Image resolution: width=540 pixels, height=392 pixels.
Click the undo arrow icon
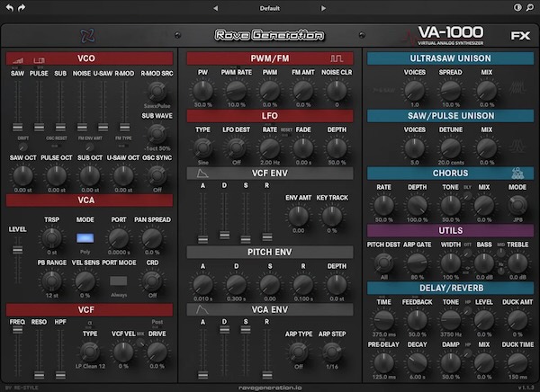pyautogui.click(x=10, y=8)
